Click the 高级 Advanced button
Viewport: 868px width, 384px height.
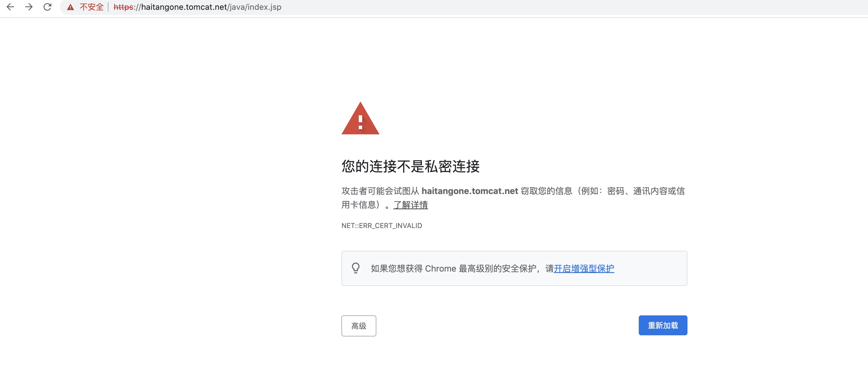click(358, 325)
